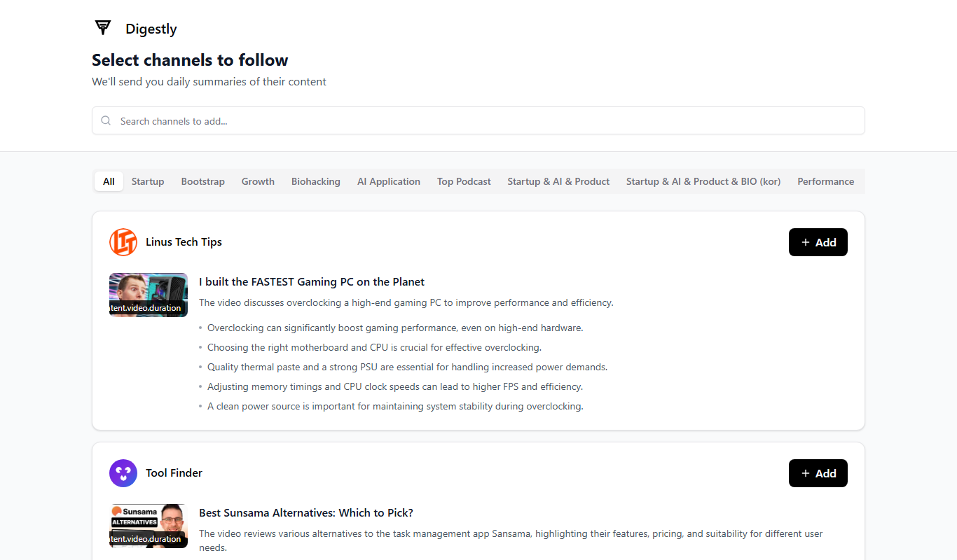Click the Digestly funnel logo icon

coord(103,28)
